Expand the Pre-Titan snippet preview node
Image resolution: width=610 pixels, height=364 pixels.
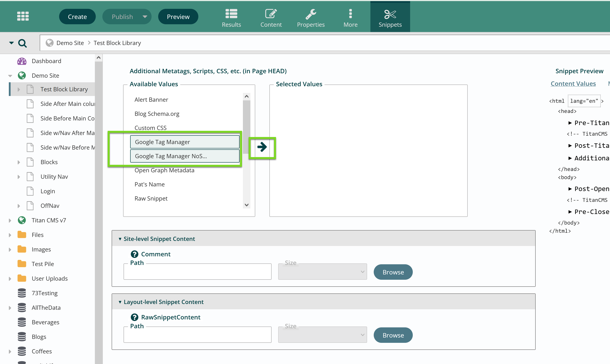click(570, 123)
